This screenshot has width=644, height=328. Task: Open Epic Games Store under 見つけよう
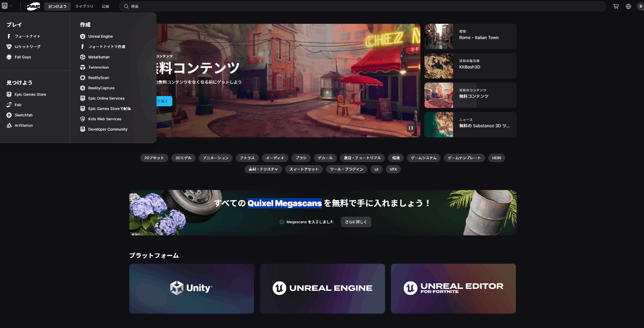(27, 94)
